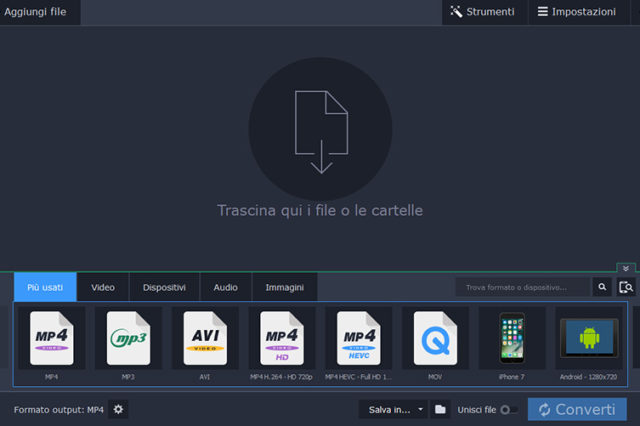This screenshot has height=426, width=640.
Task: Click the Trascina qui i file text
Action: click(320, 211)
